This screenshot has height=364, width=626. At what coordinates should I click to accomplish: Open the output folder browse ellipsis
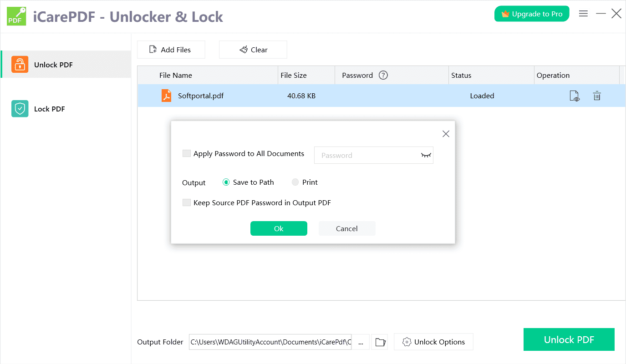(x=360, y=342)
